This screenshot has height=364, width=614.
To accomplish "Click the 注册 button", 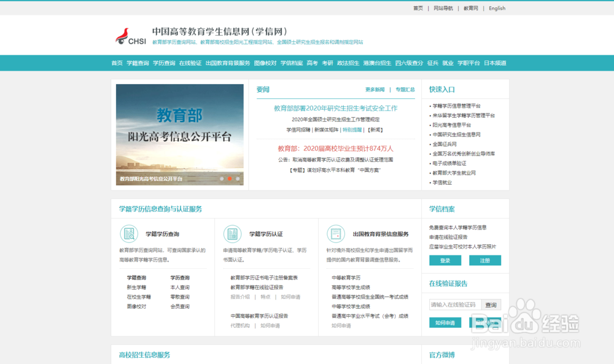I will (485, 260).
